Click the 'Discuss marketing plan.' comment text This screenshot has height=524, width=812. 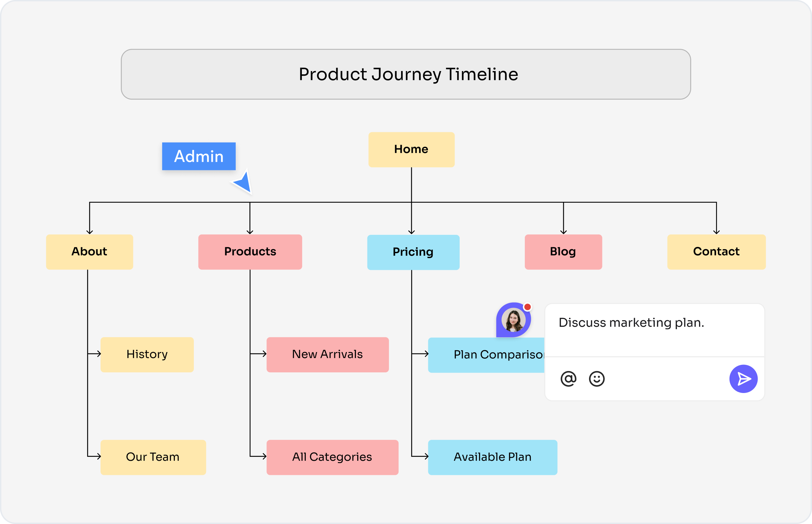click(x=631, y=323)
